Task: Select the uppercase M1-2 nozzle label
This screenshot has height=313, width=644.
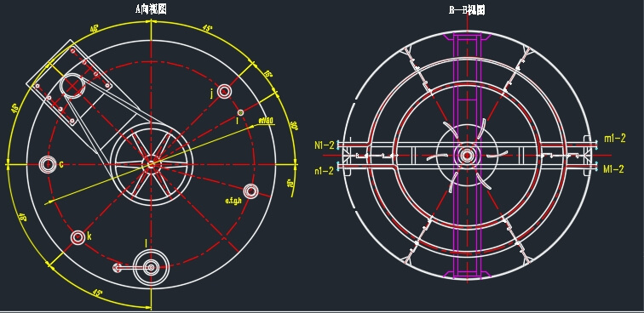Action: point(613,168)
